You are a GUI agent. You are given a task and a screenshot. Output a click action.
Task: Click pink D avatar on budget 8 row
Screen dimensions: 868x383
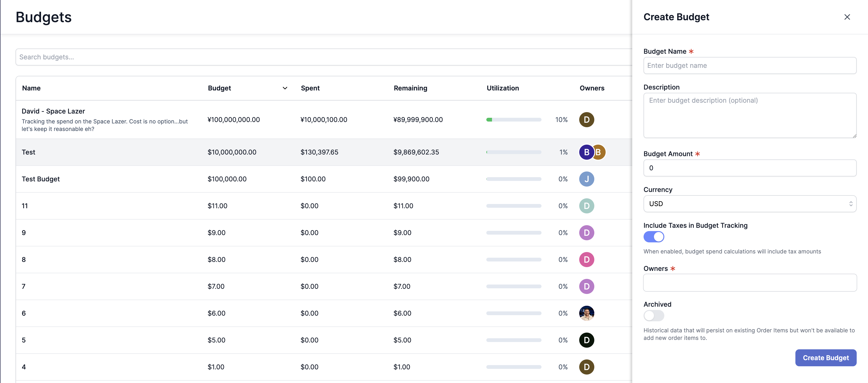point(586,260)
